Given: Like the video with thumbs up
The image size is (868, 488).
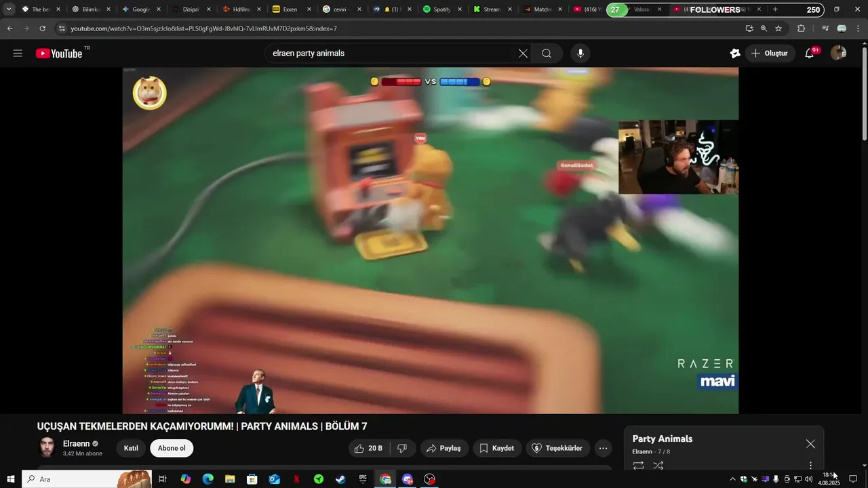Looking at the screenshot, I should click(370, 448).
